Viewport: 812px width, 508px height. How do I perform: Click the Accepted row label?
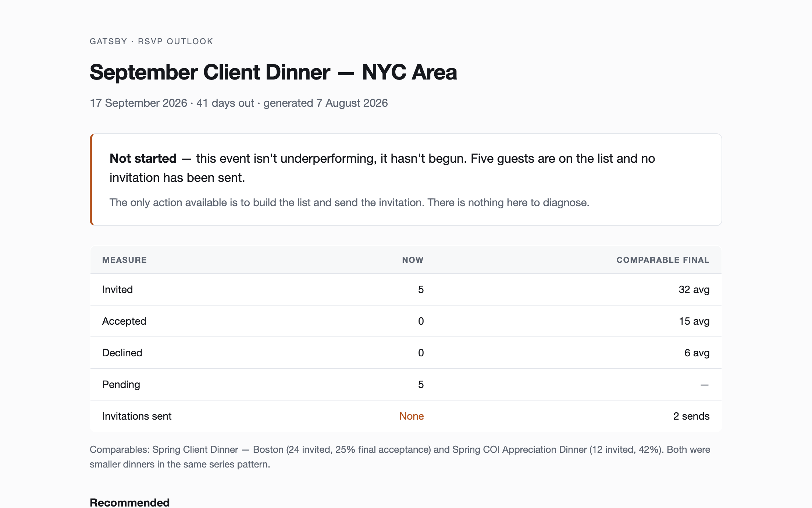click(124, 321)
